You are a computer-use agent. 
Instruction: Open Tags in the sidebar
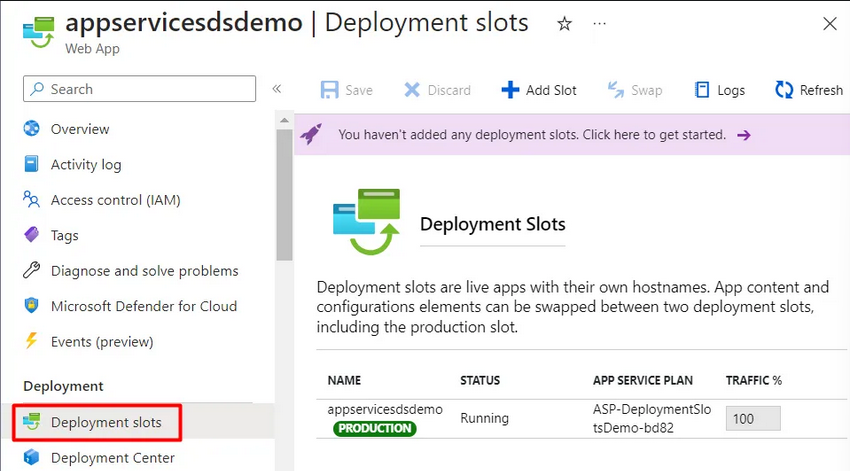point(65,236)
